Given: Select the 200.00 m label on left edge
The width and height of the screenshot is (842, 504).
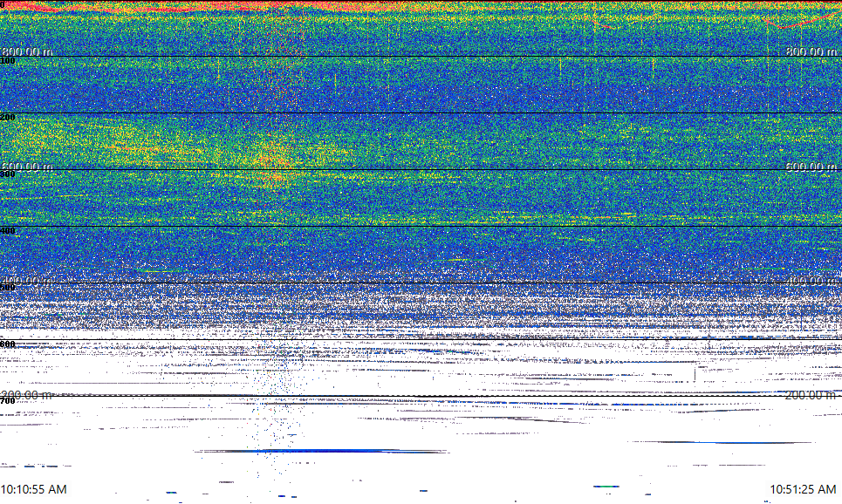Looking at the screenshot, I should [x=27, y=395].
